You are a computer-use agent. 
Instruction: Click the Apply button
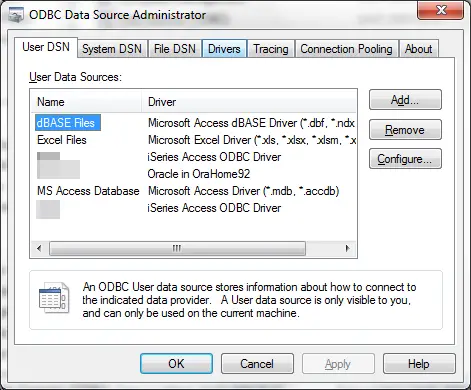click(338, 364)
